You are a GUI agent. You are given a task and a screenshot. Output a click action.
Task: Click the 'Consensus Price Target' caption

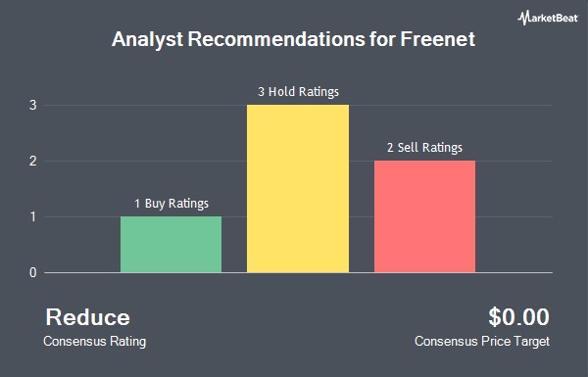tap(482, 342)
